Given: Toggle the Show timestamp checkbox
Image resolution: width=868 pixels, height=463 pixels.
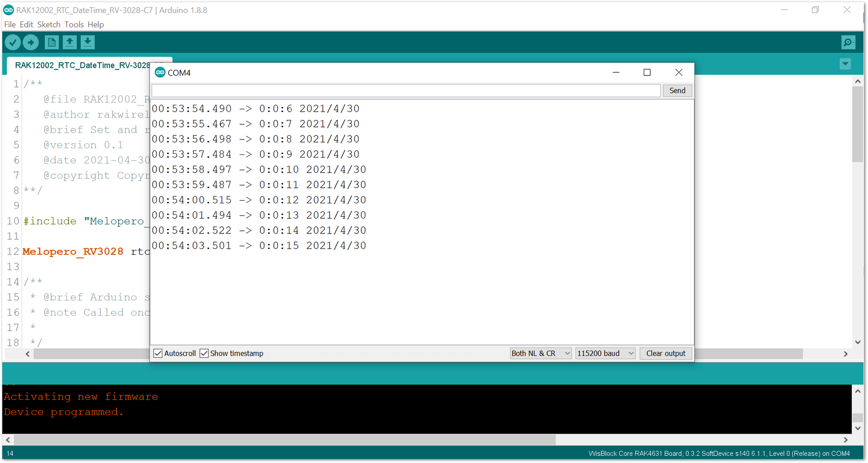Looking at the screenshot, I should tap(204, 353).
